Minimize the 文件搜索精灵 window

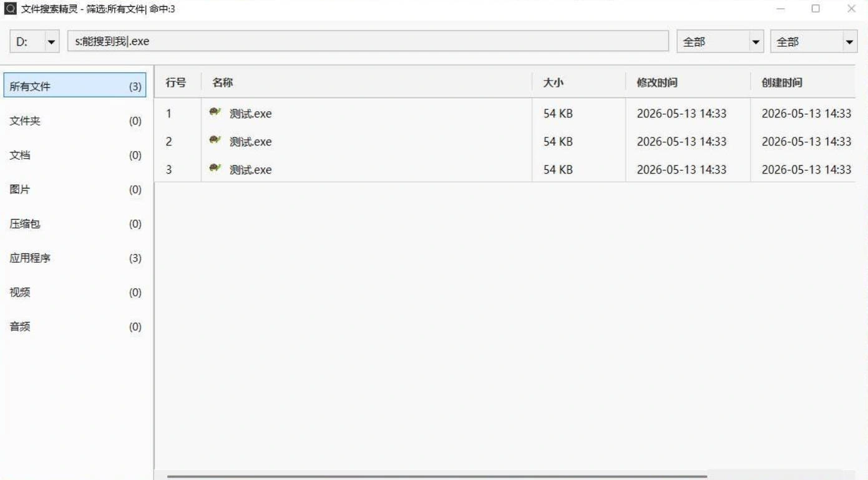[780, 9]
